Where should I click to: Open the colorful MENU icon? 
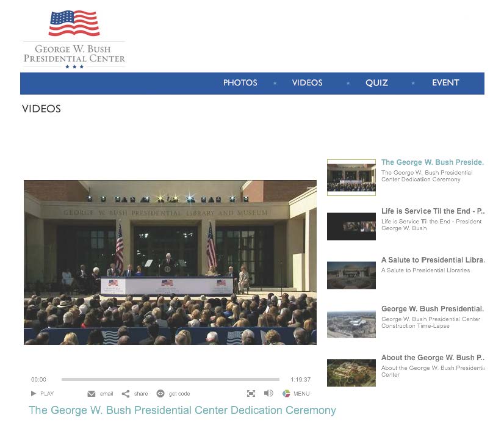[x=286, y=393]
